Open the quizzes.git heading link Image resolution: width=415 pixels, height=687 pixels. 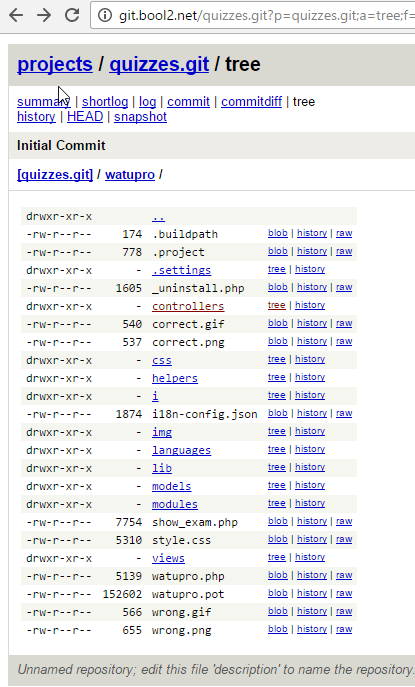159,64
